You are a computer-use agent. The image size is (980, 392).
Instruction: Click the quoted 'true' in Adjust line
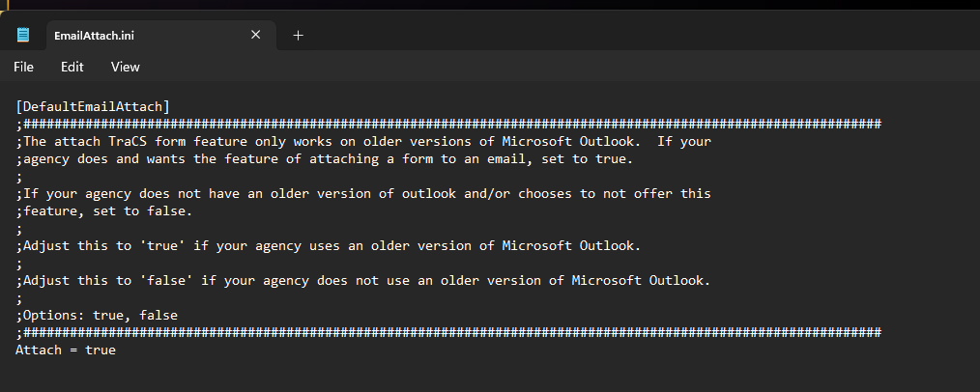(x=162, y=246)
